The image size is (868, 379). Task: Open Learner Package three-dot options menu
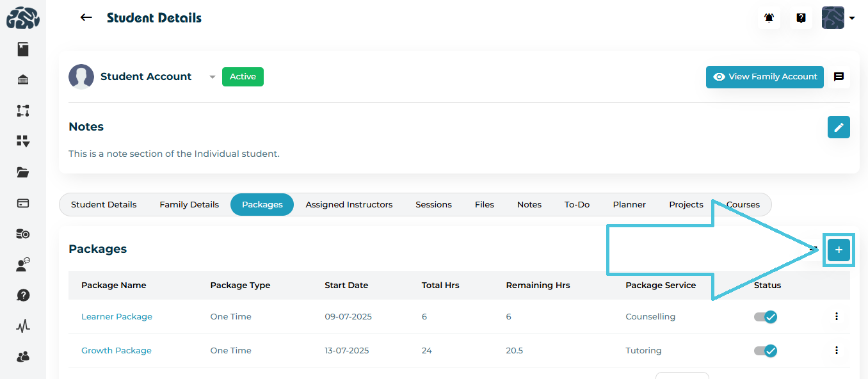[x=836, y=316]
